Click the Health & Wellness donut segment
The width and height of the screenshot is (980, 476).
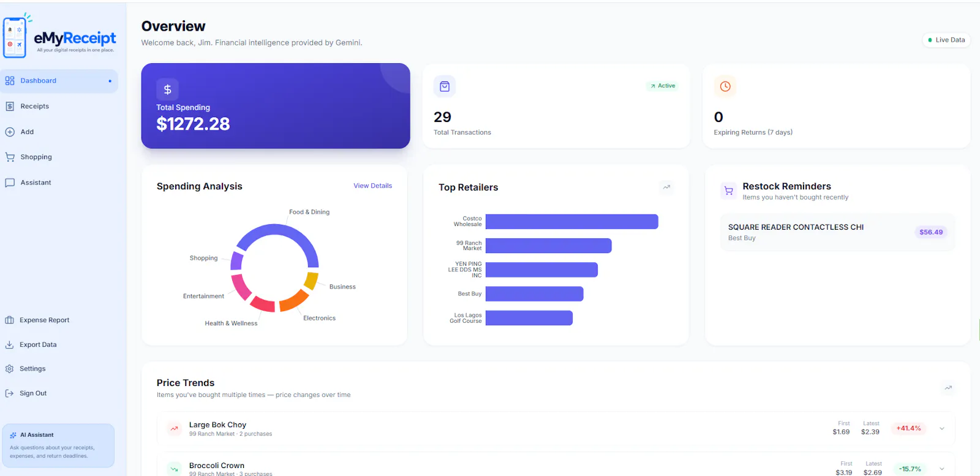click(x=263, y=304)
